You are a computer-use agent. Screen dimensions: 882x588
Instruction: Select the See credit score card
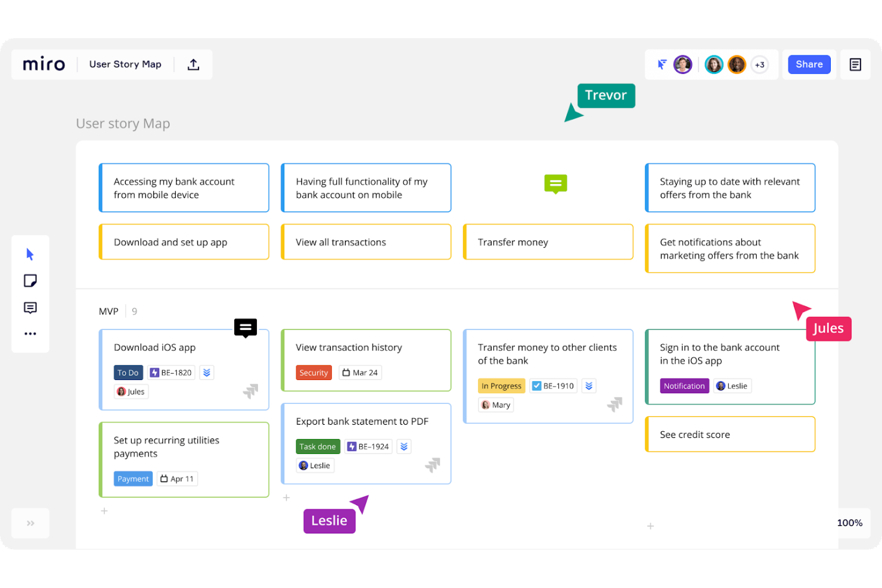729,434
